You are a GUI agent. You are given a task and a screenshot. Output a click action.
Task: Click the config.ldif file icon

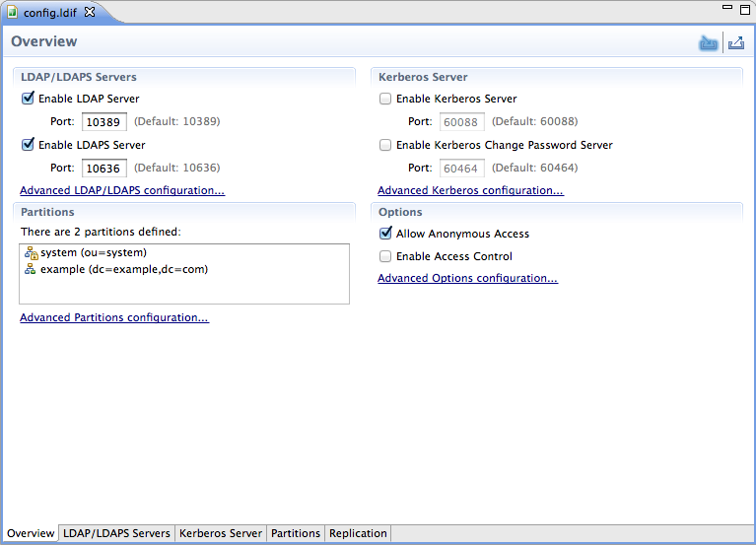pos(13,12)
